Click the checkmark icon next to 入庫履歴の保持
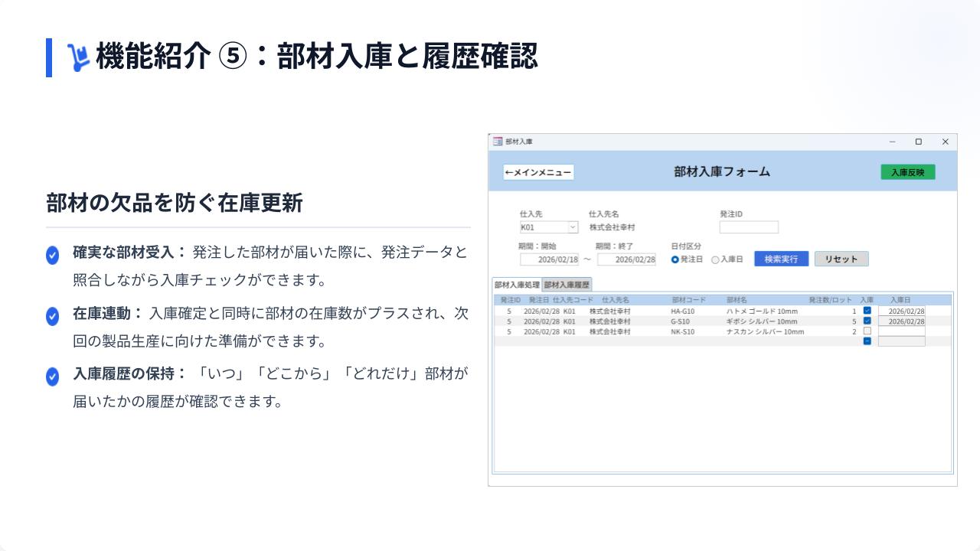 tap(52, 377)
